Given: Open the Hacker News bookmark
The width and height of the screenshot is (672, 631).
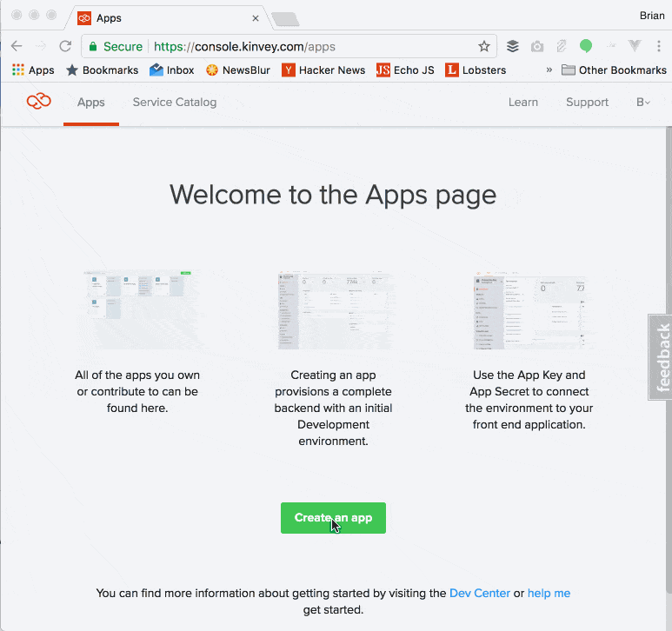Looking at the screenshot, I should coord(323,70).
